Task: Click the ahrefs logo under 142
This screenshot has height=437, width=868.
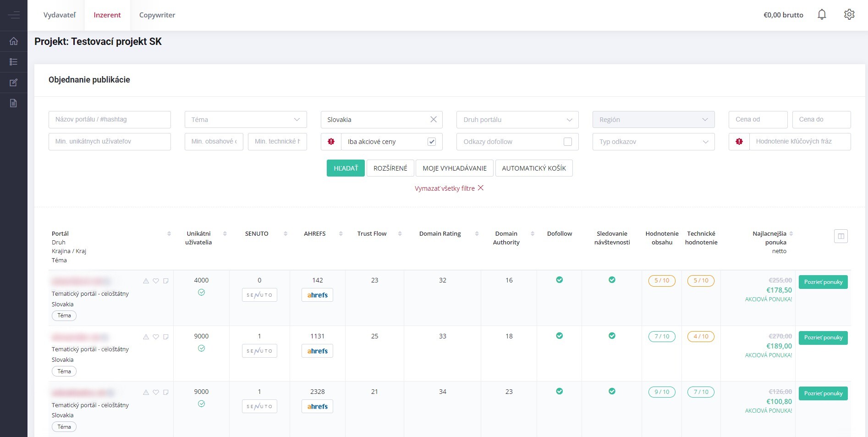Action: 317,295
